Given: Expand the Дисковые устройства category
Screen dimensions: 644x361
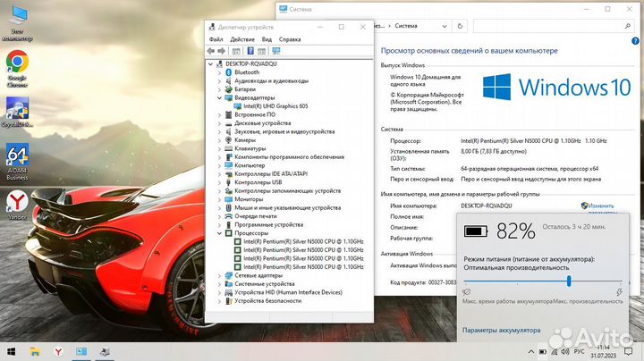Looking at the screenshot, I should coord(219,123).
